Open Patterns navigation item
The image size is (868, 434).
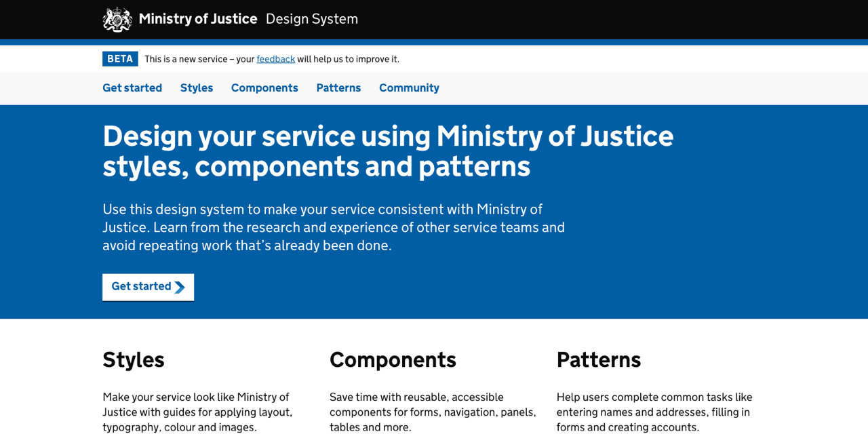click(x=338, y=88)
